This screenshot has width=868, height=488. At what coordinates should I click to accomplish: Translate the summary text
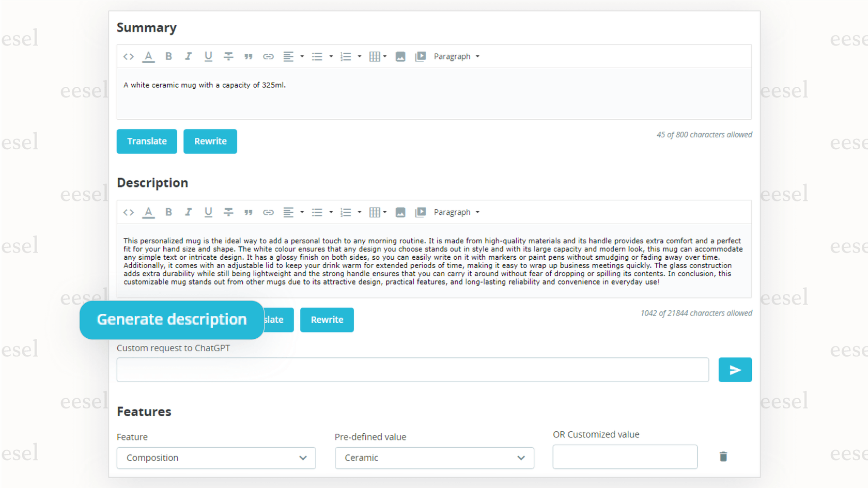(147, 141)
